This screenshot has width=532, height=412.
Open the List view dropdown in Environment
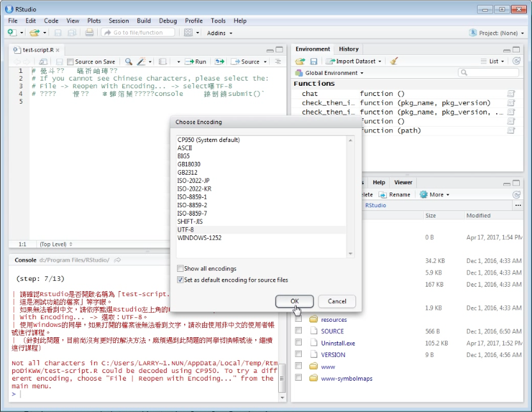tap(492, 61)
